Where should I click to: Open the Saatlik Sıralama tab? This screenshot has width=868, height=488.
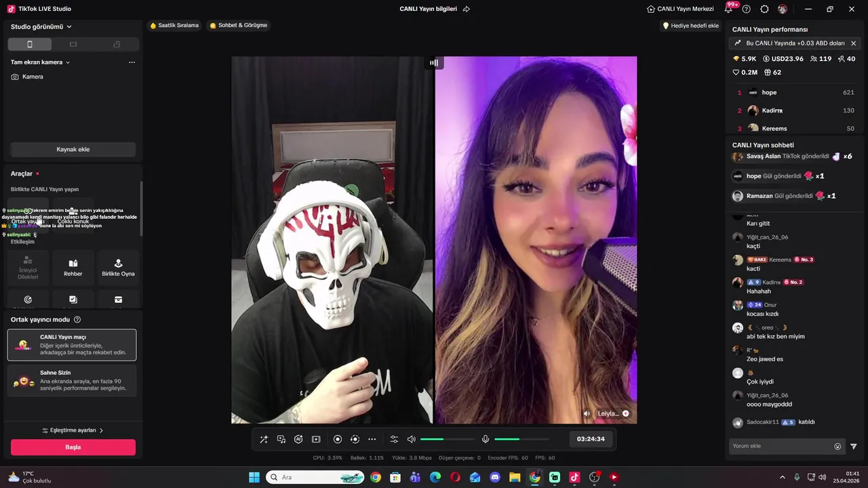[174, 26]
